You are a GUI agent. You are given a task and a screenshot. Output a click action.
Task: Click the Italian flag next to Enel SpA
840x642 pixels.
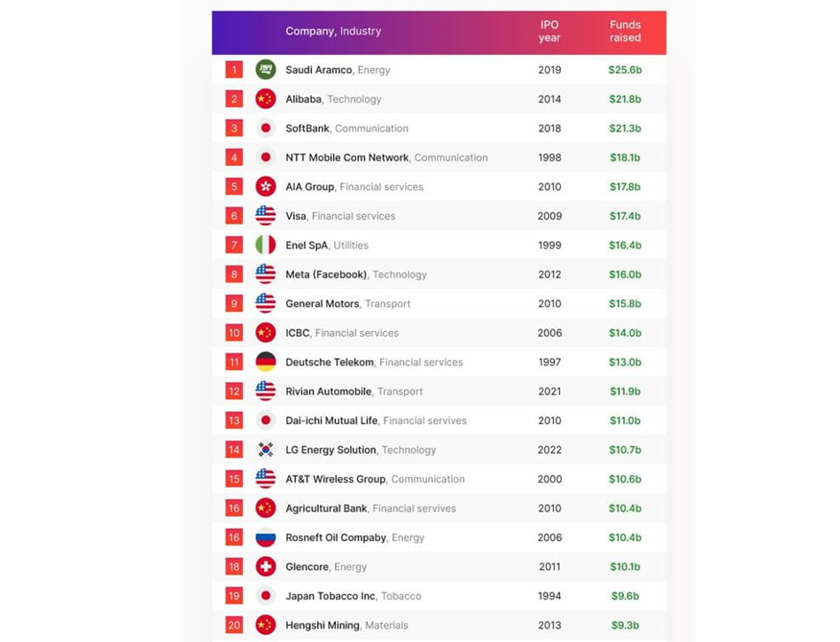pyautogui.click(x=265, y=245)
